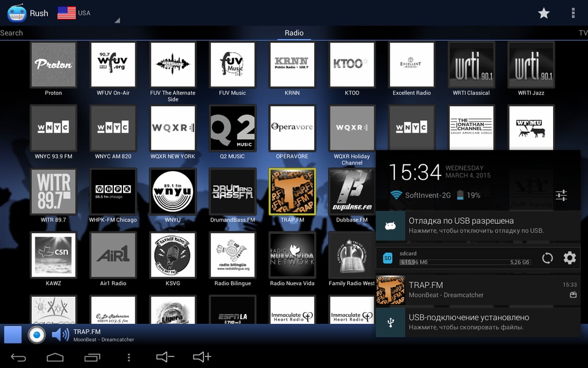This screenshot has width=588, height=368.
Task: Play the KAWZ station
Action: click(x=53, y=255)
